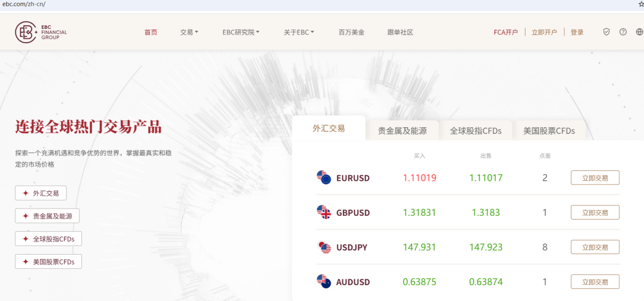The width and height of the screenshot is (644, 301).
Task: Click the FCA开户 link
Action: (506, 32)
